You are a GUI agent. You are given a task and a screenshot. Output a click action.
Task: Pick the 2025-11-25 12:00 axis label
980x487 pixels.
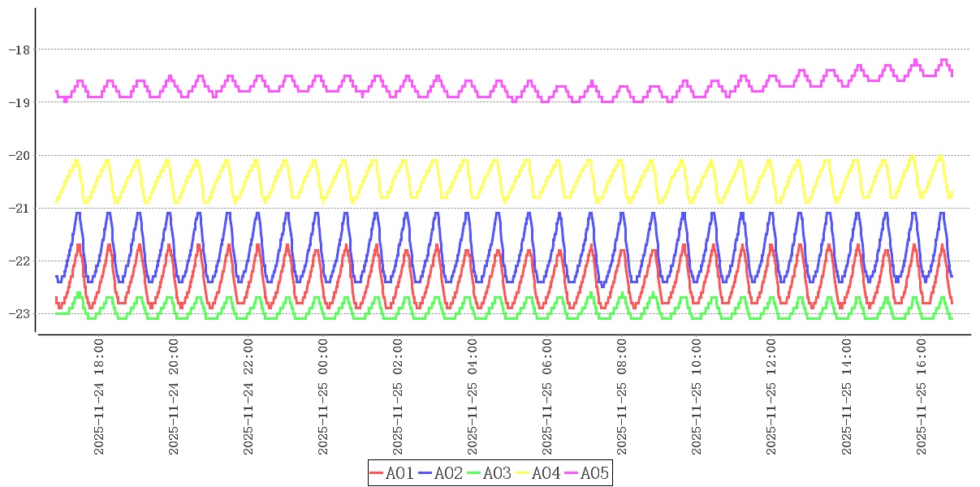[771, 397]
